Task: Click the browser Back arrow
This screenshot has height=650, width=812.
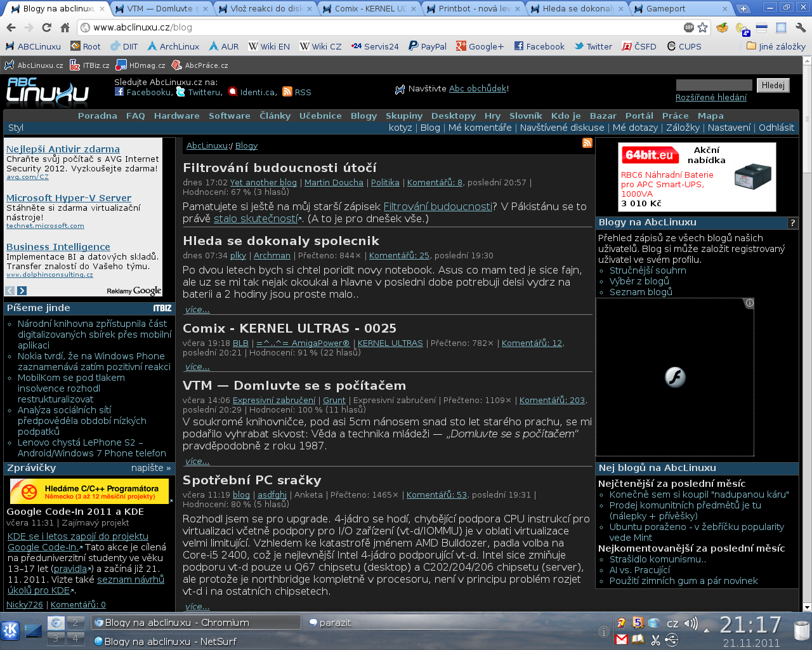Action: pyautogui.click(x=11, y=27)
